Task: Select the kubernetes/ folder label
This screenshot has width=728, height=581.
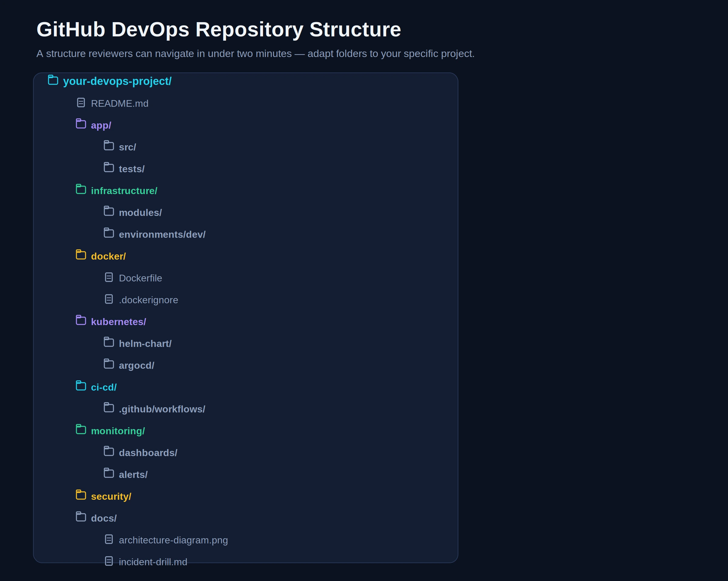Action: coord(119,322)
